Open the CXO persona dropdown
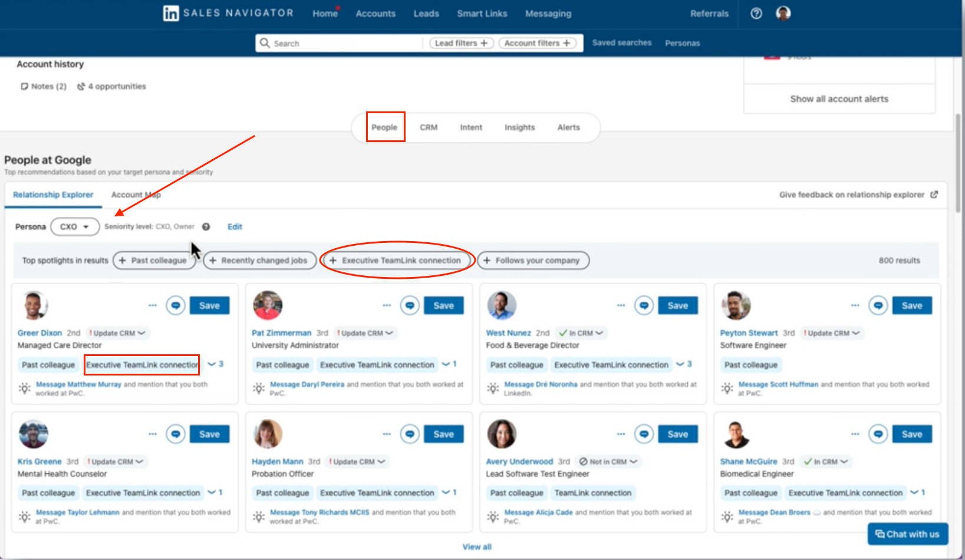This screenshot has width=965, height=560. [75, 227]
